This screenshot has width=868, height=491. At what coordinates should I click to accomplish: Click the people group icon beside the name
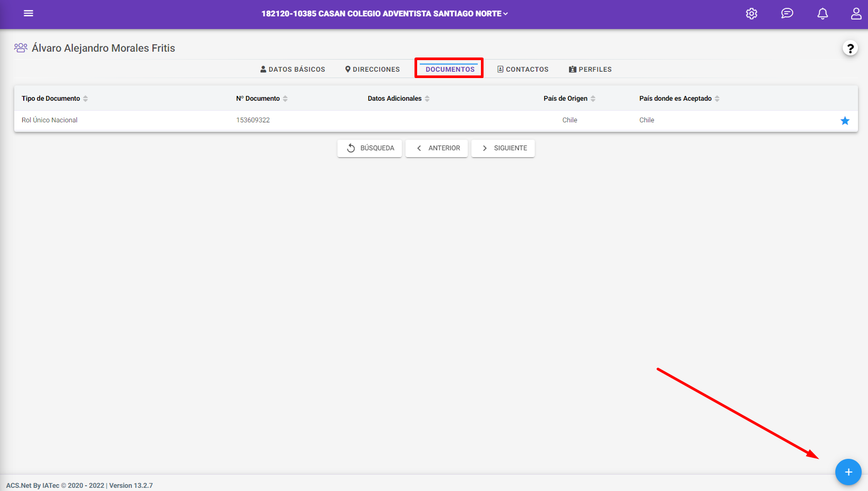point(21,48)
